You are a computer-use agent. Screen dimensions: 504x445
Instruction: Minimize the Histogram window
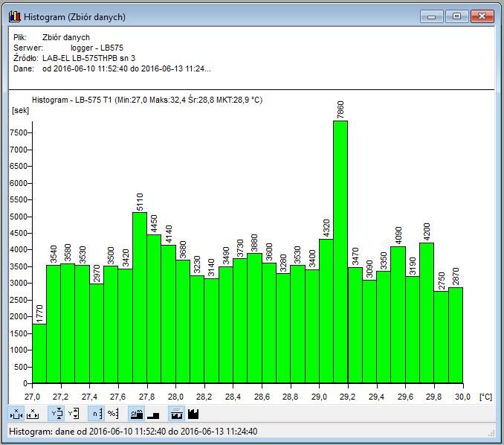coord(432,16)
